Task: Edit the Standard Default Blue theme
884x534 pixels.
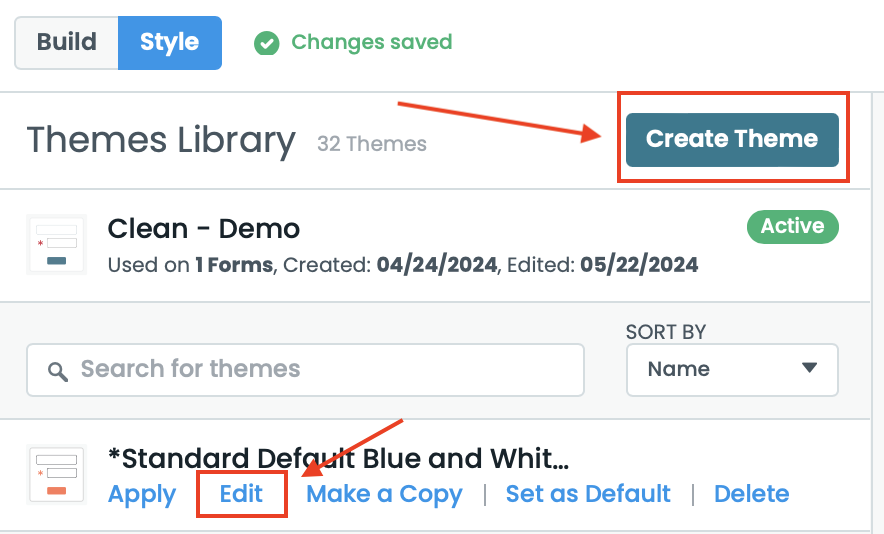Action: point(242,494)
